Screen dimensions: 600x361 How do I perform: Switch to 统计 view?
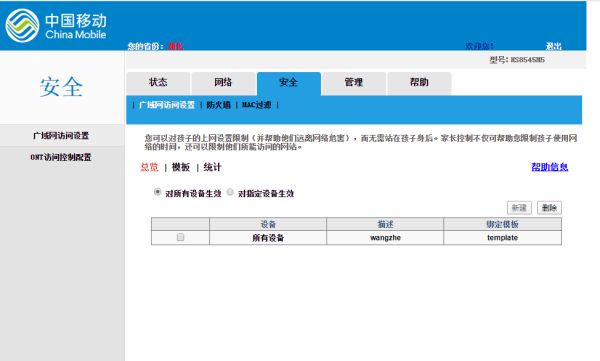(212, 167)
